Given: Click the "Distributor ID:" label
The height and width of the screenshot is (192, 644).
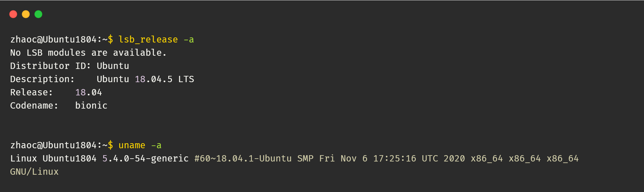Looking at the screenshot, I should pyautogui.click(x=50, y=66).
